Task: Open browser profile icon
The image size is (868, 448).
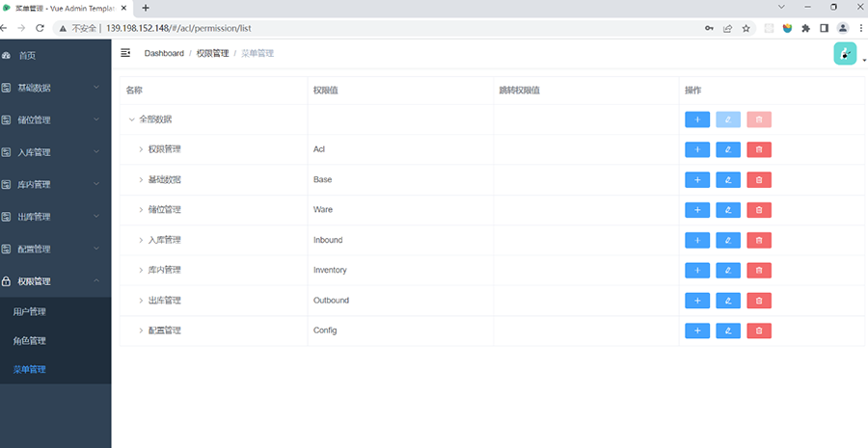Action: [843, 28]
